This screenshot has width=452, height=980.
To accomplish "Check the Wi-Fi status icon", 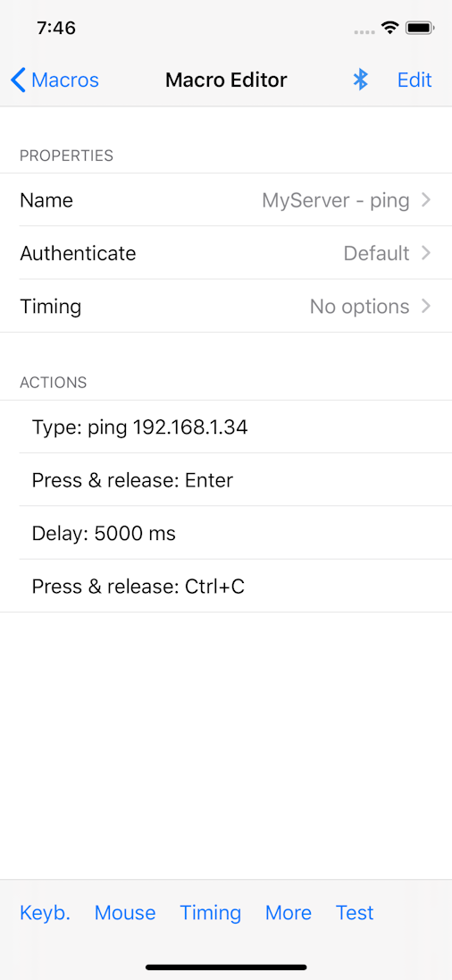I will (x=391, y=28).
